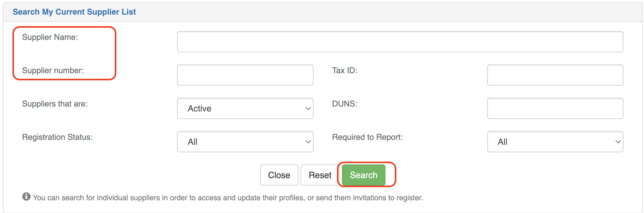Click the green Search button
This screenshot has width=644, height=213.
(x=363, y=175)
